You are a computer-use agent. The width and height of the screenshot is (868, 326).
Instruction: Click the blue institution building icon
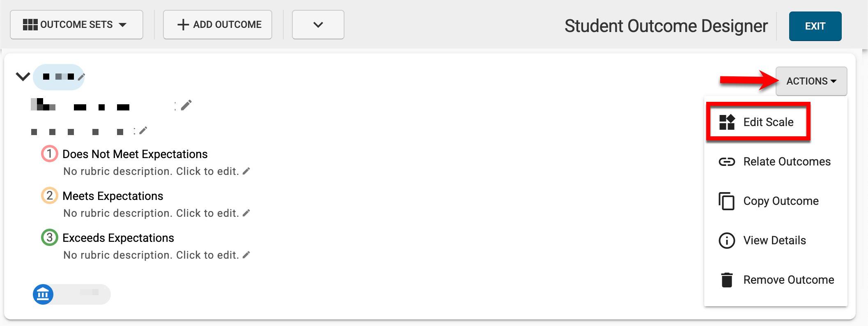tap(43, 294)
